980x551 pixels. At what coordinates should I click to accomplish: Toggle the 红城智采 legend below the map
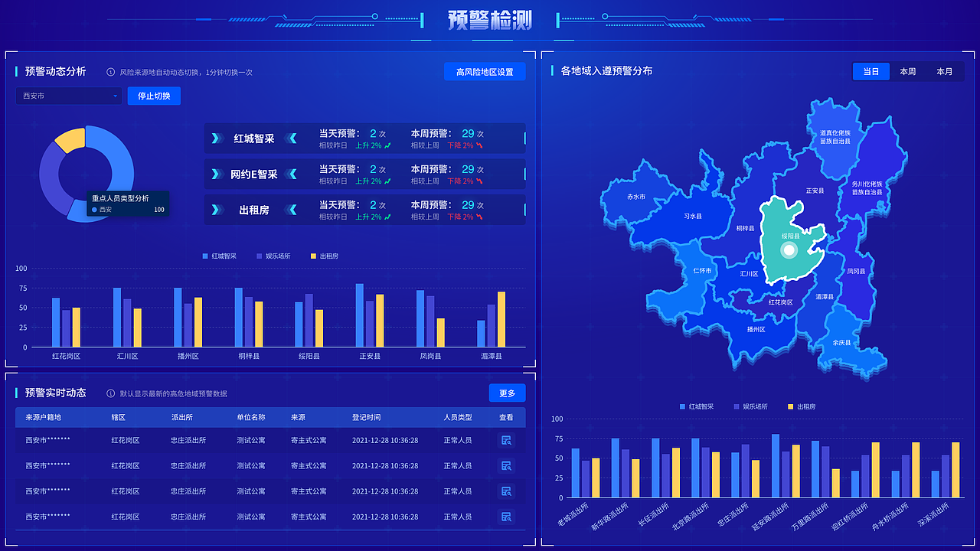tap(694, 406)
